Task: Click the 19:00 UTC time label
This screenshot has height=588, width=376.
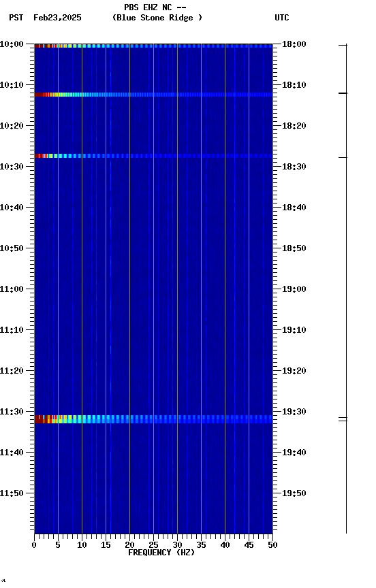Action: coord(294,289)
